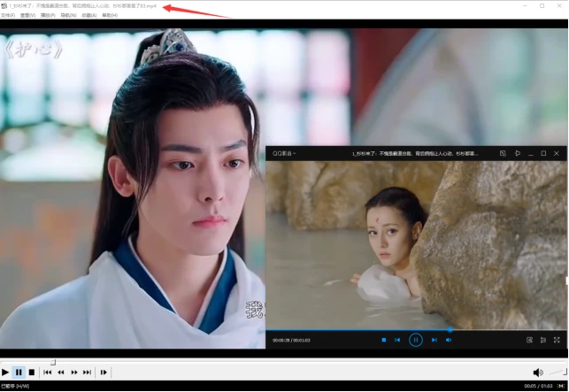Open the 播放(P) menu
Screen dimensions: 569x392
48,15
